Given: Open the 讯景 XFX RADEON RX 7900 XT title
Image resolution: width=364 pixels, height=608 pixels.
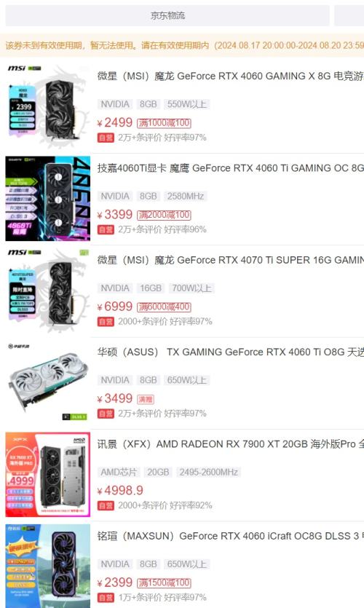Looking at the screenshot, I should 230,443.
